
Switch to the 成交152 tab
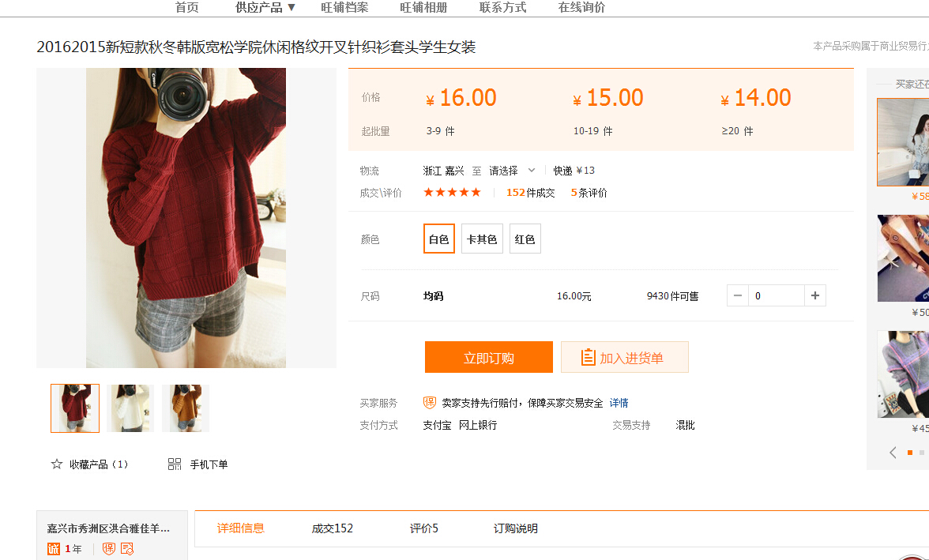(333, 528)
